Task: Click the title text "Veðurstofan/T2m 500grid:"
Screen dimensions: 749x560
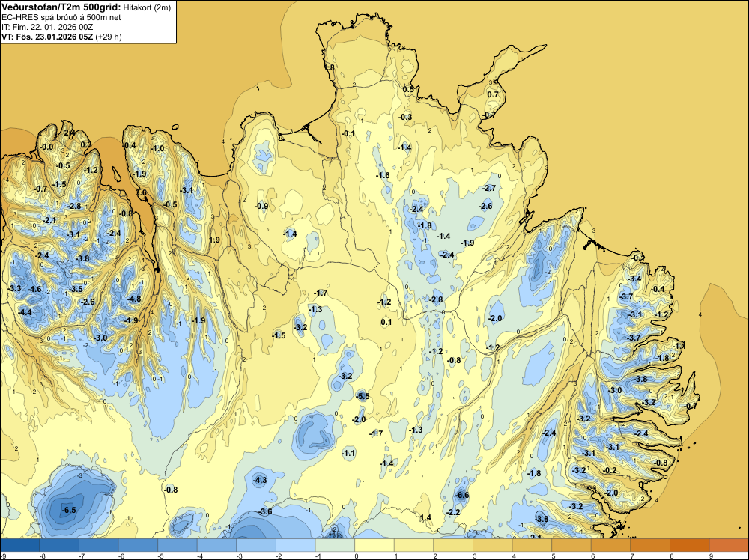Action: 61,7
